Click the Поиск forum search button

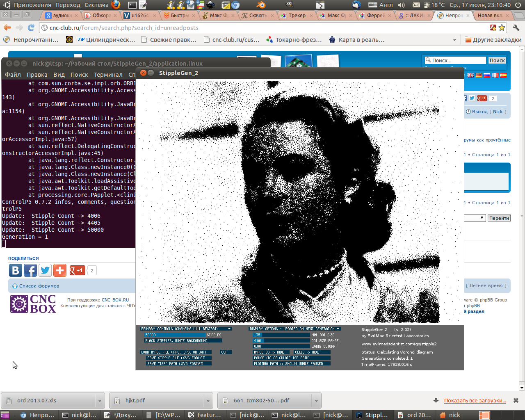[497, 60]
